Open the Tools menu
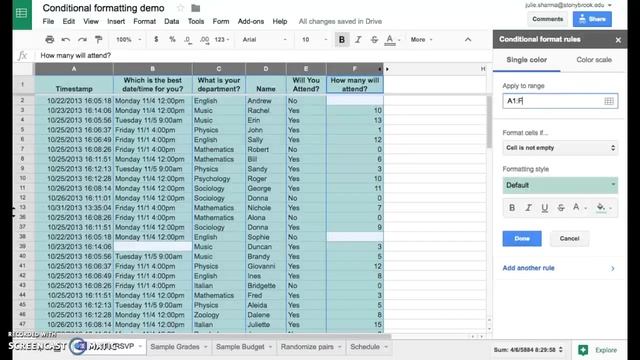The height and width of the screenshot is (360, 640). pyautogui.click(x=196, y=21)
